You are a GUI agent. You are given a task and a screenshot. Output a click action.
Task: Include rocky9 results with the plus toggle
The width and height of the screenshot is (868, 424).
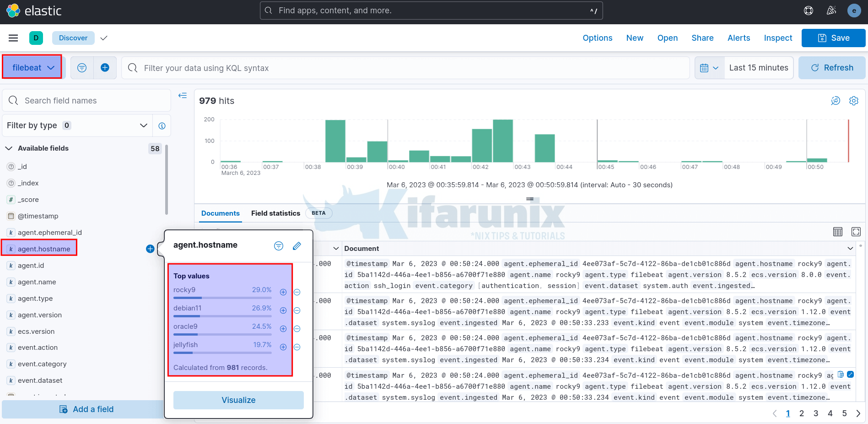(283, 292)
